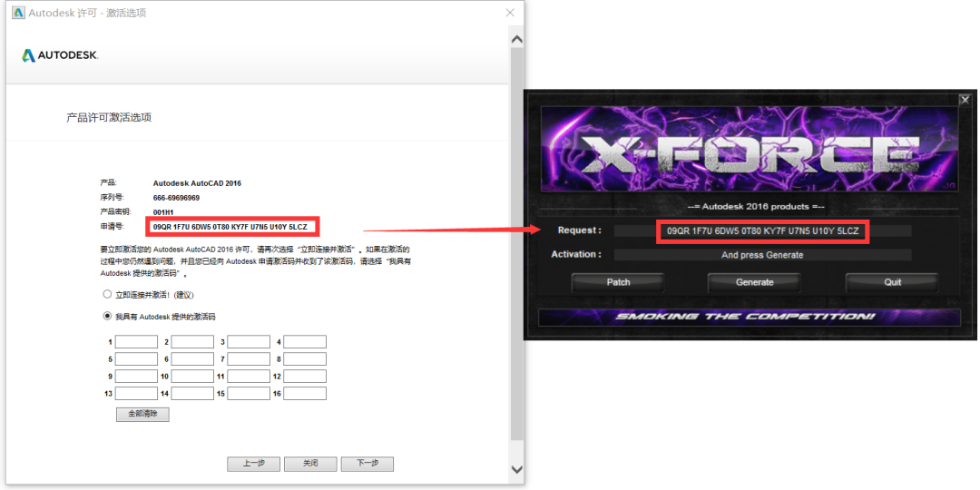Screen dimensions: 980x490
Task: Click activation code field 8
Action: tap(305, 359)
